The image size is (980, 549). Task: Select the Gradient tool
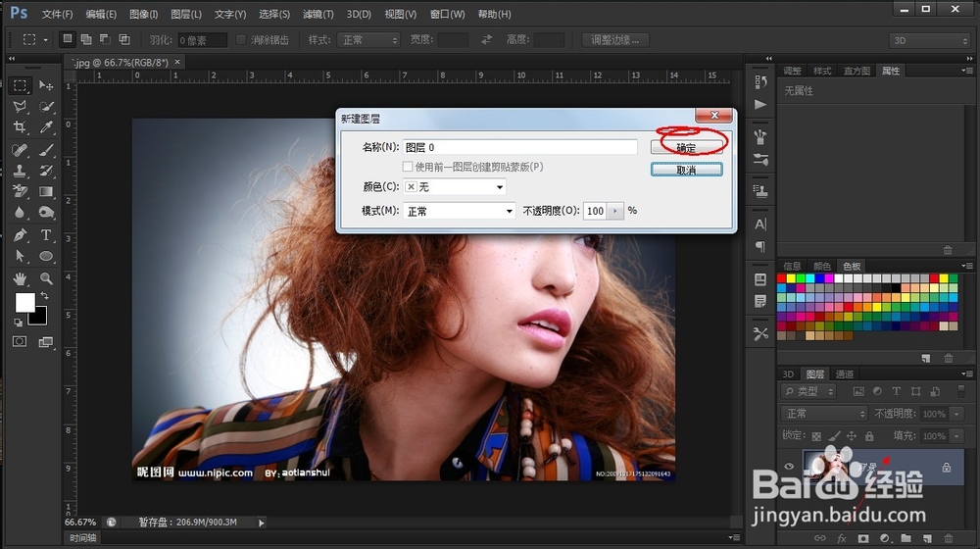pos(46,191)
